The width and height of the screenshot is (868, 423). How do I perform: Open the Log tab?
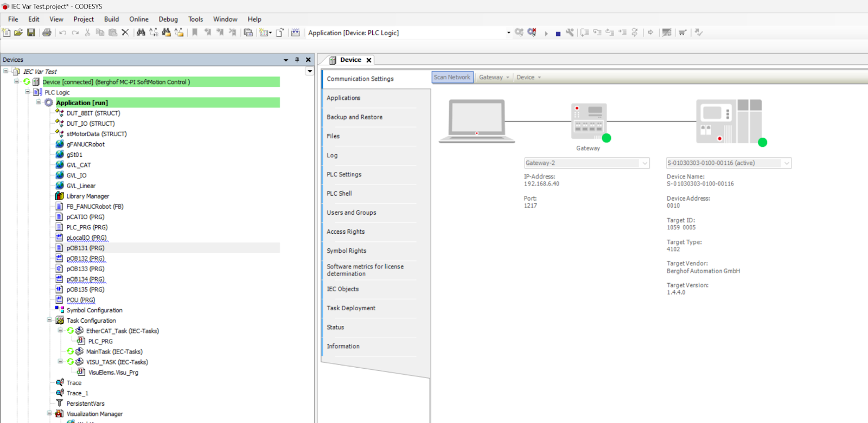click(x=332, y=156)
